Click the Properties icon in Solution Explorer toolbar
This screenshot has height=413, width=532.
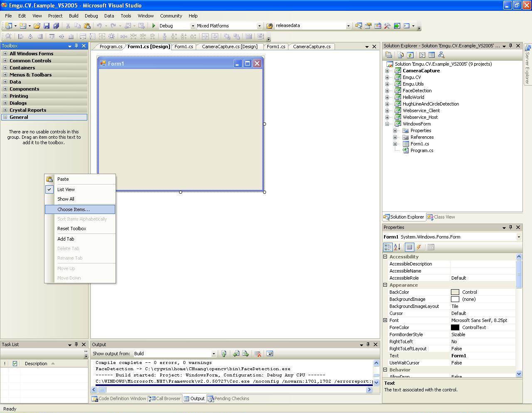(389, 55)
